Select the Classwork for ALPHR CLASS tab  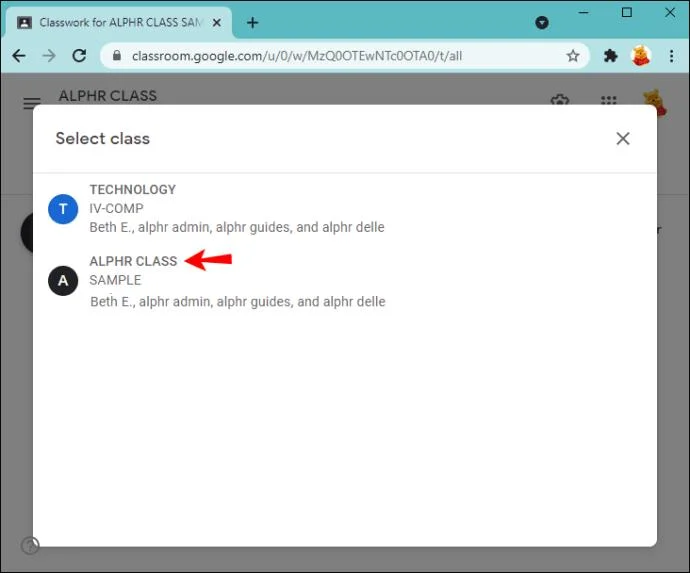click(119, 22)
